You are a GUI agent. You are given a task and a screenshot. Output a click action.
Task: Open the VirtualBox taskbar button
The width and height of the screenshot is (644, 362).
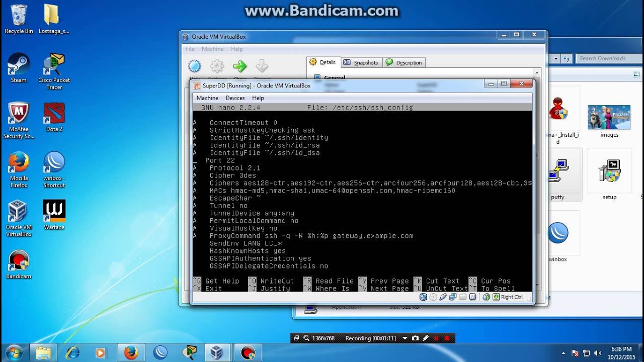coord(217,353)
